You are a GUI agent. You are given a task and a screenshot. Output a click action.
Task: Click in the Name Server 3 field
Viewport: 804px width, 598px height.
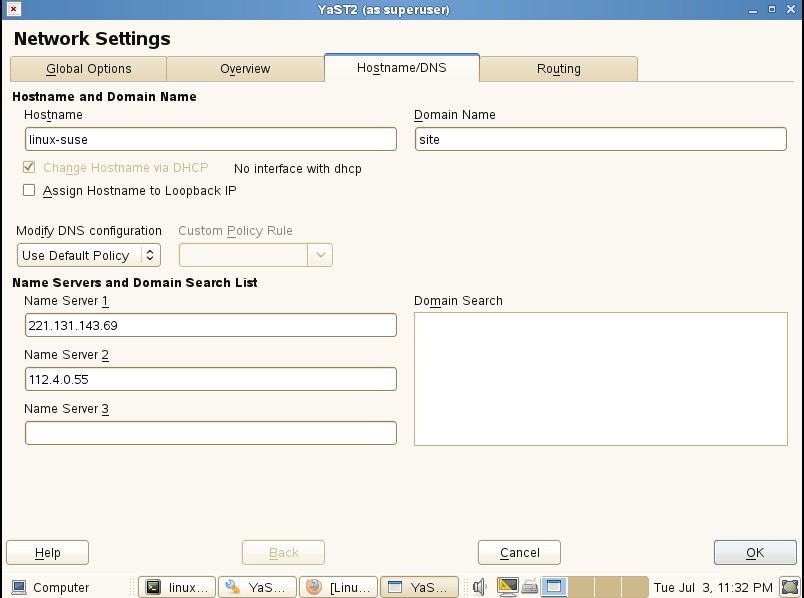(210, 433)
